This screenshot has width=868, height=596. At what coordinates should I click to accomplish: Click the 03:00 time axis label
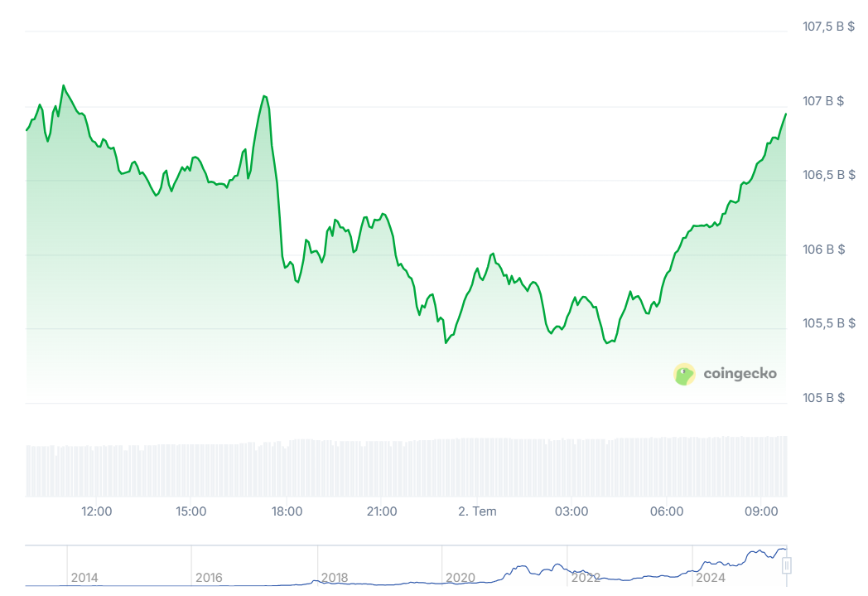pos(571,511)
